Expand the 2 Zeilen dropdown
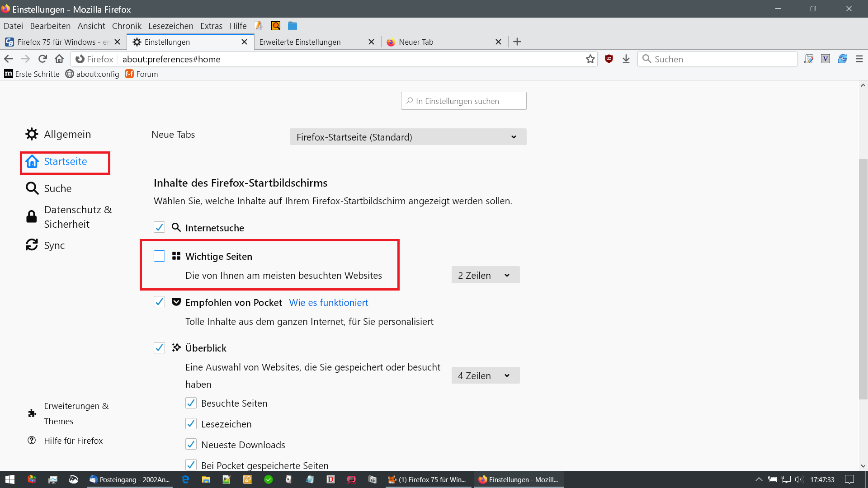 coord(485,275)
